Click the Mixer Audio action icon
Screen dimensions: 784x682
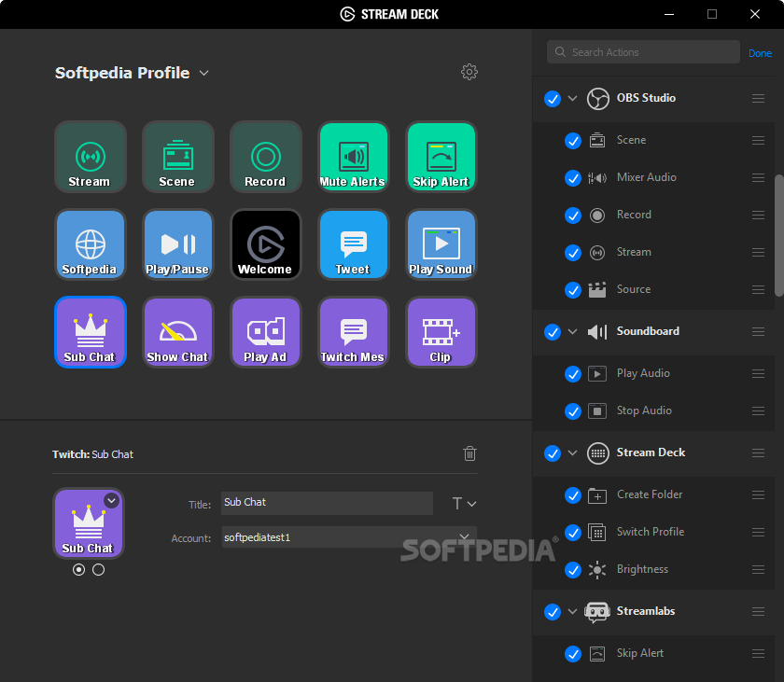[x=597, y=178]
